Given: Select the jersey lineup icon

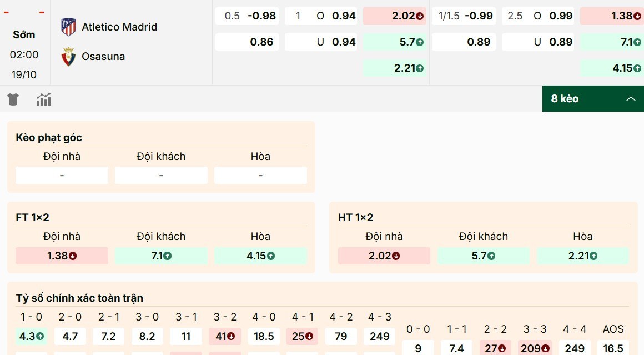Looking at the screenshot, I should click(13, 99).
